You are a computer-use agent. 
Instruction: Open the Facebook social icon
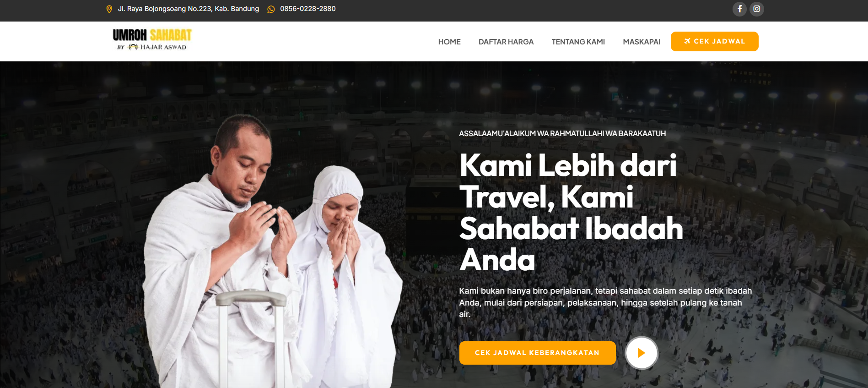click(x=739, y=9)
